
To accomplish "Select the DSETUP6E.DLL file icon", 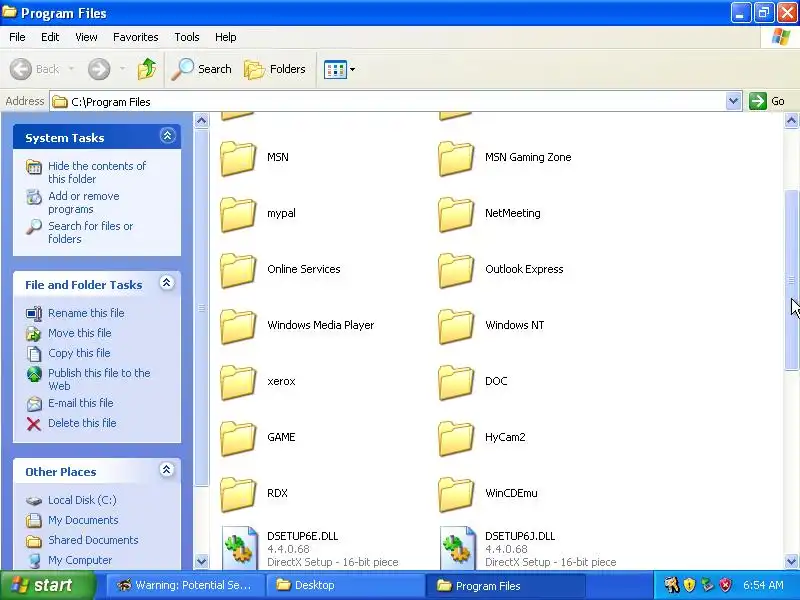I will tap(239, 547).
